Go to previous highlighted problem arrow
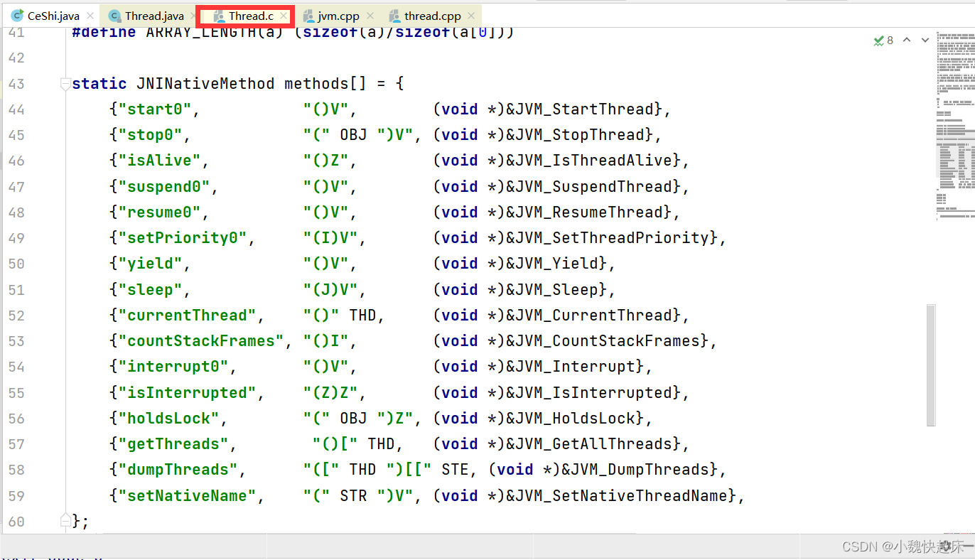The height and width of the screenshot is (560, 975). [x=907, y=41]
